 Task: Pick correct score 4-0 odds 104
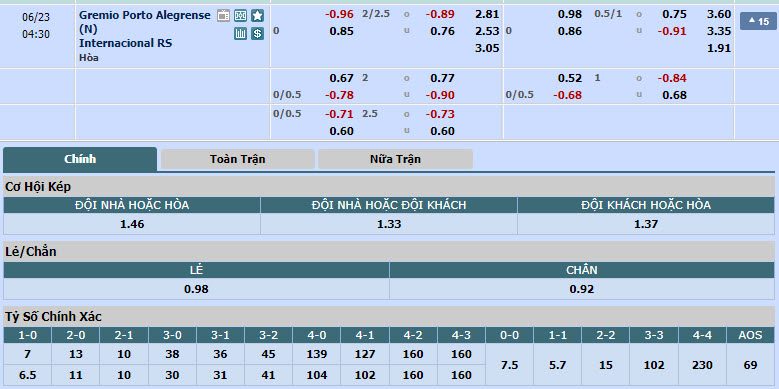tap(316, 375)
